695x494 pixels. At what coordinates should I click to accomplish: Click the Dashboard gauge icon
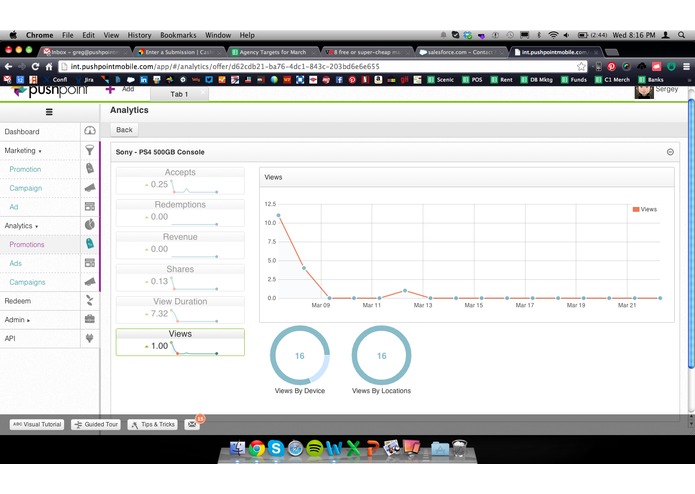[90, 131]
